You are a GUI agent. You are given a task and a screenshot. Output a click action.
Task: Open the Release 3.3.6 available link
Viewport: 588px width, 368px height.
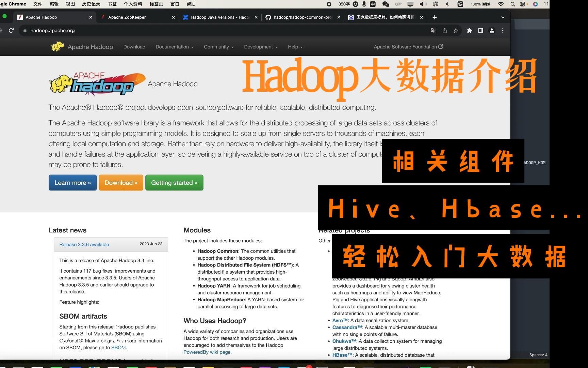click(x=84, y=245)
